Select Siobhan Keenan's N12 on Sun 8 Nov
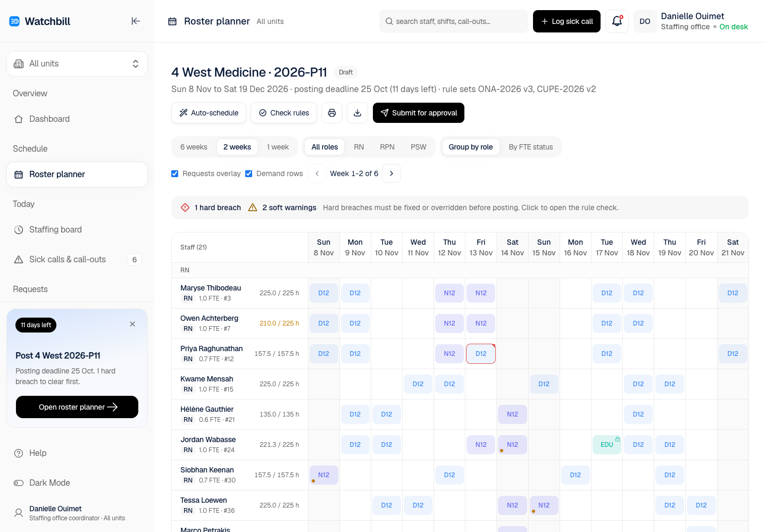Screen dimensions: 766x532 coord(323,475)
